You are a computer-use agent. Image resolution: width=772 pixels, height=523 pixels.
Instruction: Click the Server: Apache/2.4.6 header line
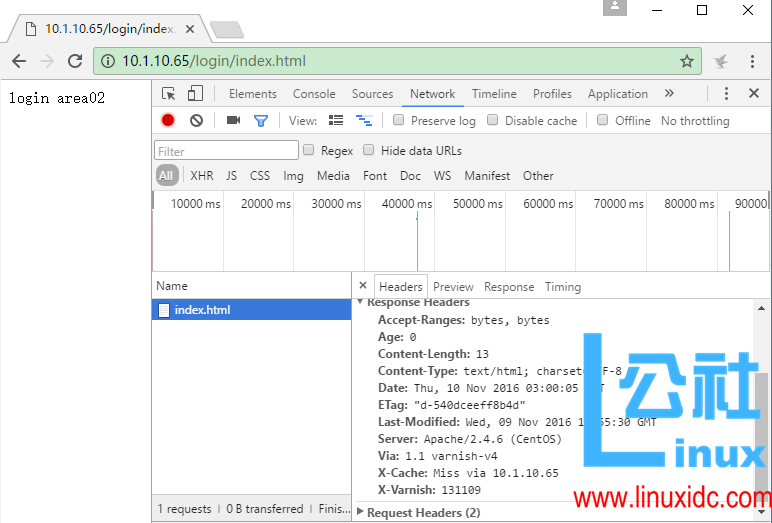469,439
